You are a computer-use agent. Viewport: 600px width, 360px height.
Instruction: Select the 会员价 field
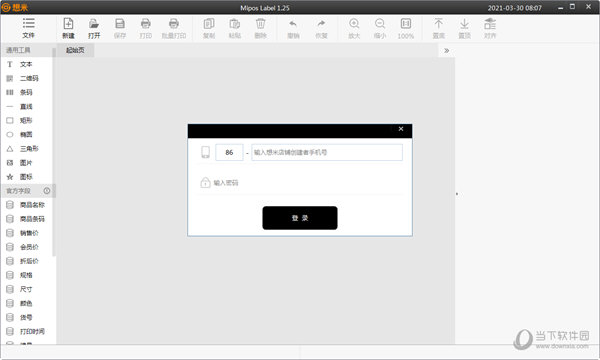(x=27, y=247)
